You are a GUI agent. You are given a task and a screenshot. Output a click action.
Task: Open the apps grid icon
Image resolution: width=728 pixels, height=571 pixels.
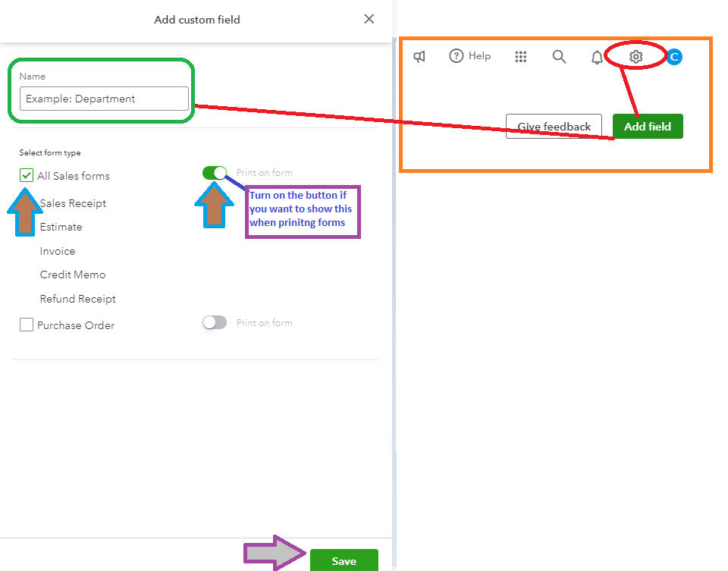521,57
